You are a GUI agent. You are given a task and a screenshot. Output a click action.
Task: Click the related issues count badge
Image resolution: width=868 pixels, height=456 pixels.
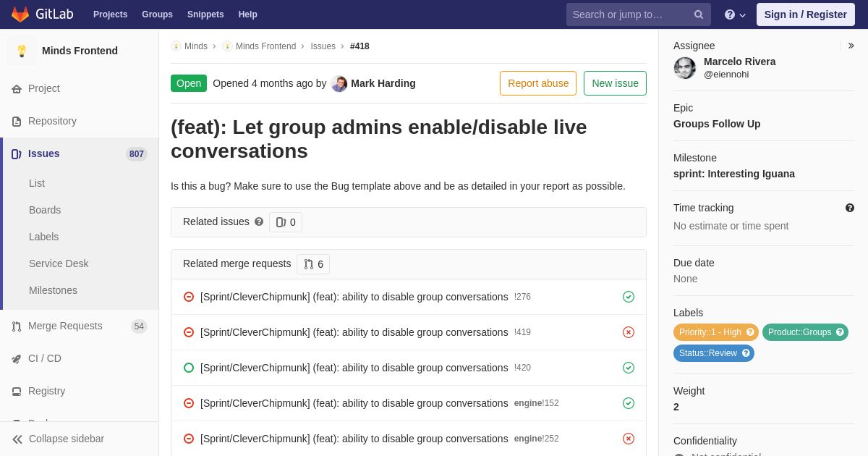[286, 222]
